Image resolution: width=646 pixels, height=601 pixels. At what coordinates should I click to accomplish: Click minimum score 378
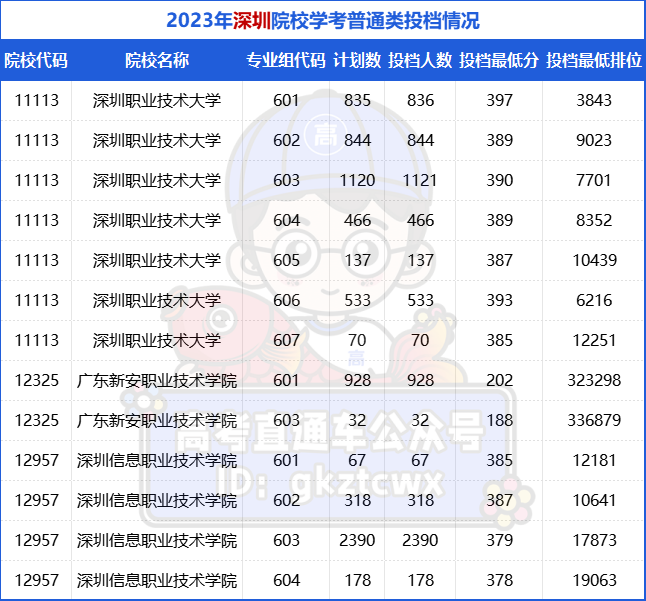pos(499,580)
